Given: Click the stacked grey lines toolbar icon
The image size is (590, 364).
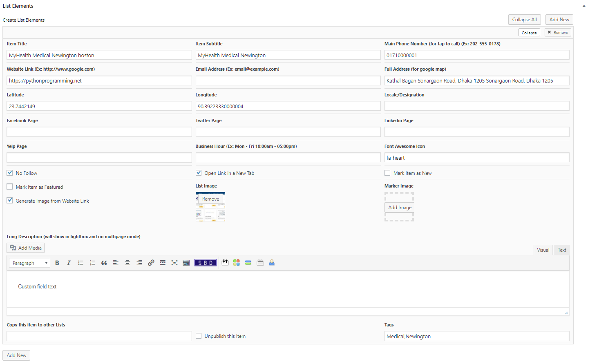Looking at the screenshot, I should point(260,263).
